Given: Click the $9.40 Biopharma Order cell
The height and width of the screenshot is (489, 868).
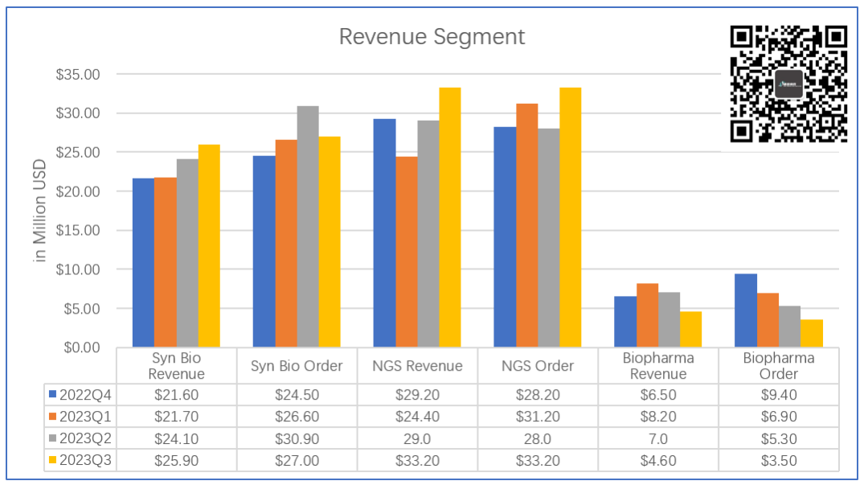Looking at the screenshot, I should click(x=778, y=395).
